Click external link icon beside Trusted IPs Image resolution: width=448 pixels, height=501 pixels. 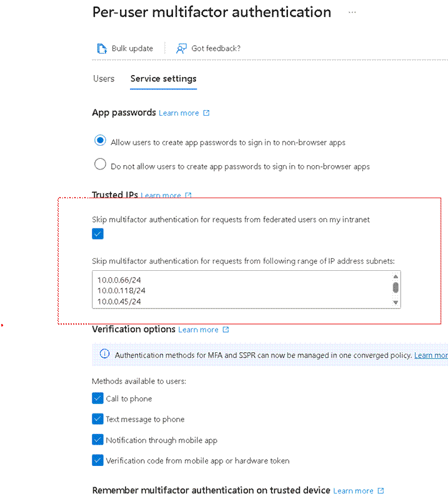point(188,195)
